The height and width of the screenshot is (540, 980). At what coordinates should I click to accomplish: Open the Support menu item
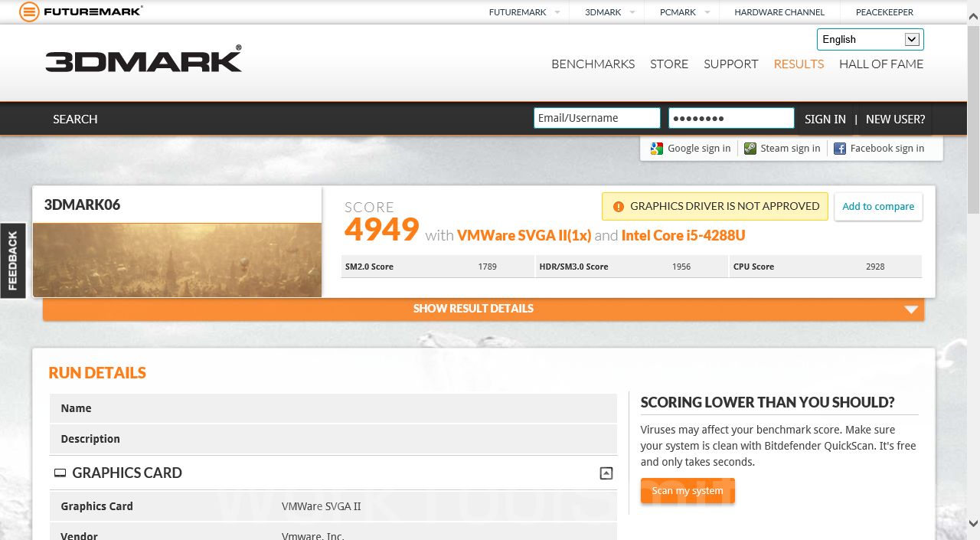point(731,64)
